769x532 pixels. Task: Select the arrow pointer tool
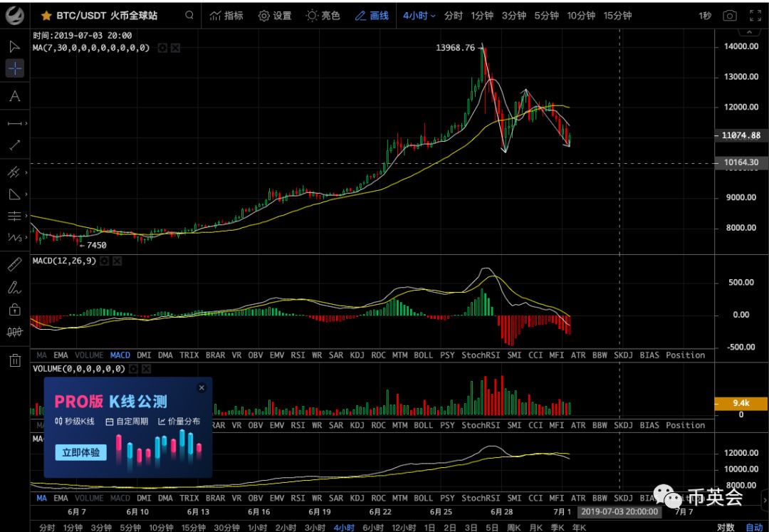click(14, 46)
